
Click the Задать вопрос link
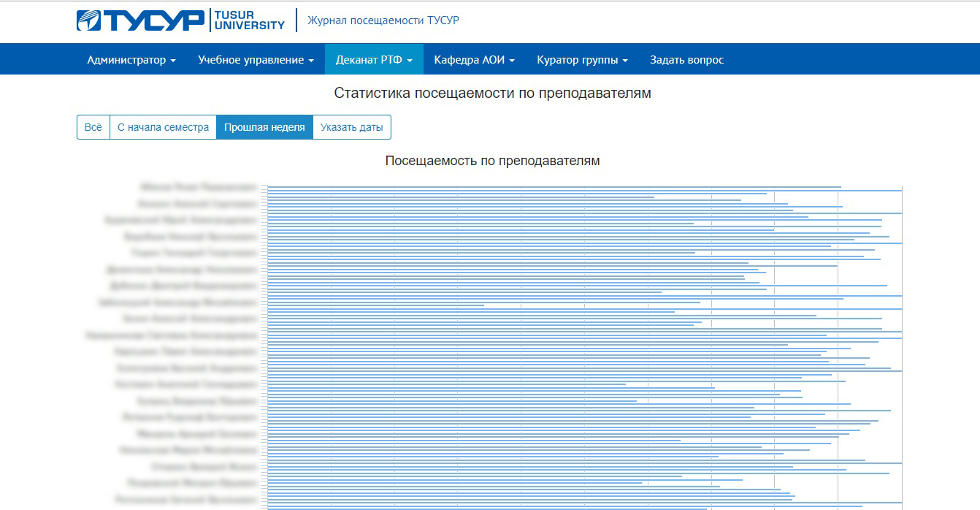686,60
